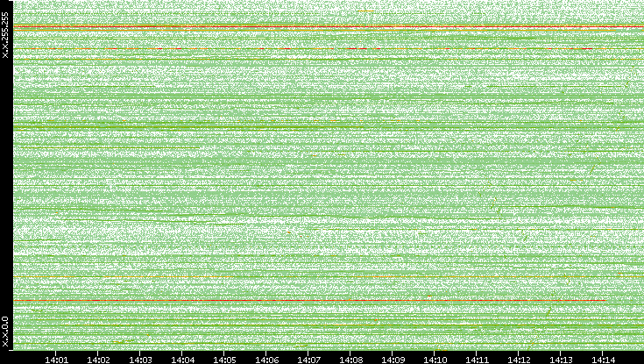Click the 14:05 time tick label

(224, 360)
